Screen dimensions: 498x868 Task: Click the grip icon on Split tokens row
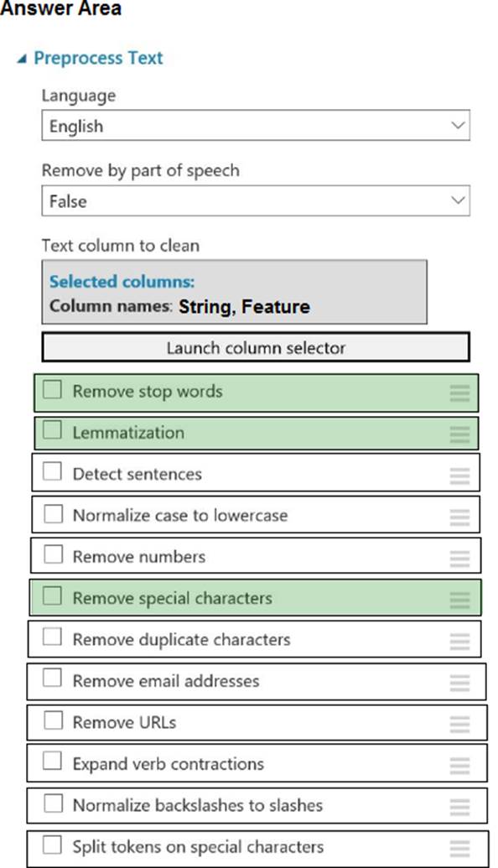[459, 848]
